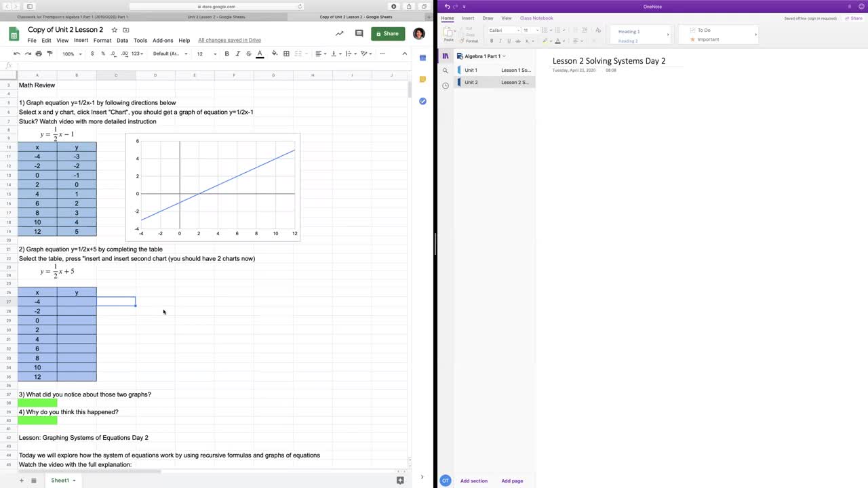The height and width of the screenshot is (488, 868).
Task: Open the fill color picker in Sheets
Action: pos(275,54)
